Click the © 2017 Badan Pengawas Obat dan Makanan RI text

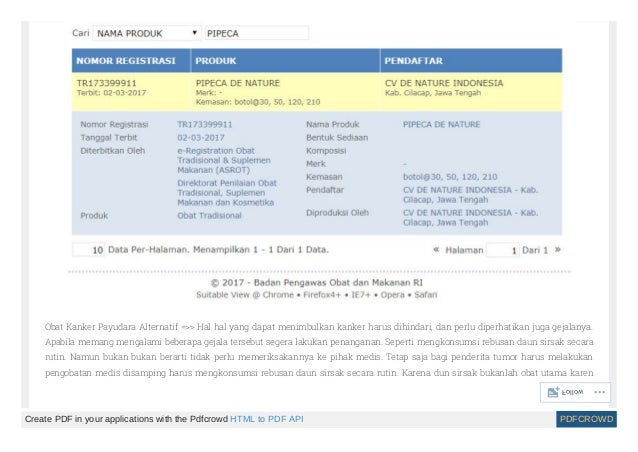tap(317, 282)
